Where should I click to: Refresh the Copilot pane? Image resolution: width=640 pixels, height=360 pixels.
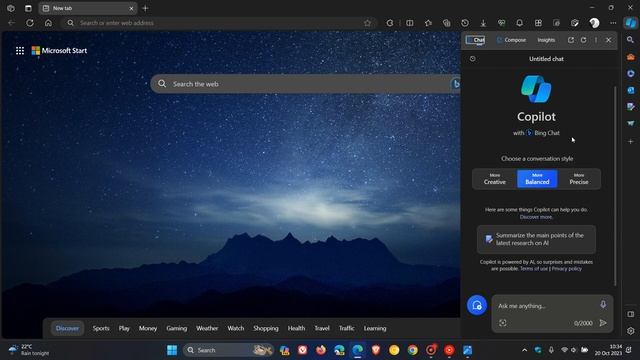[583, 40]
